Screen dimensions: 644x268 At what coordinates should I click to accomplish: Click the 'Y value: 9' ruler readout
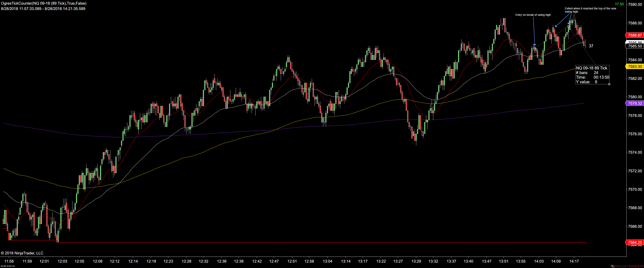[587, 82]
